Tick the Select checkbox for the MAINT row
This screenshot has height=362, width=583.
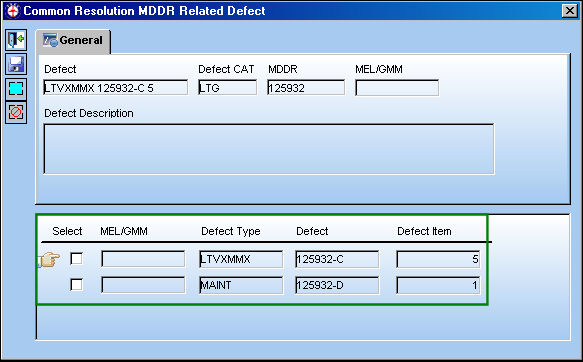point(76,285)
